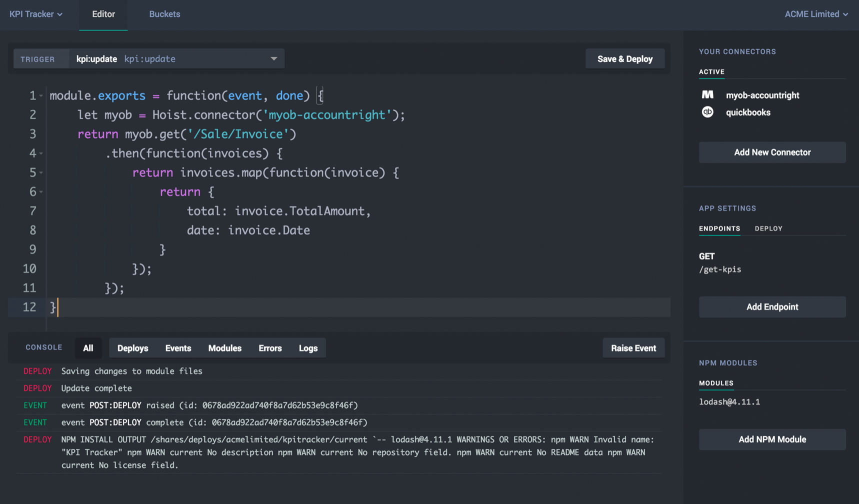Click the Raise Event button
This screenshot has width=859, height=504.
click(633, 348)
